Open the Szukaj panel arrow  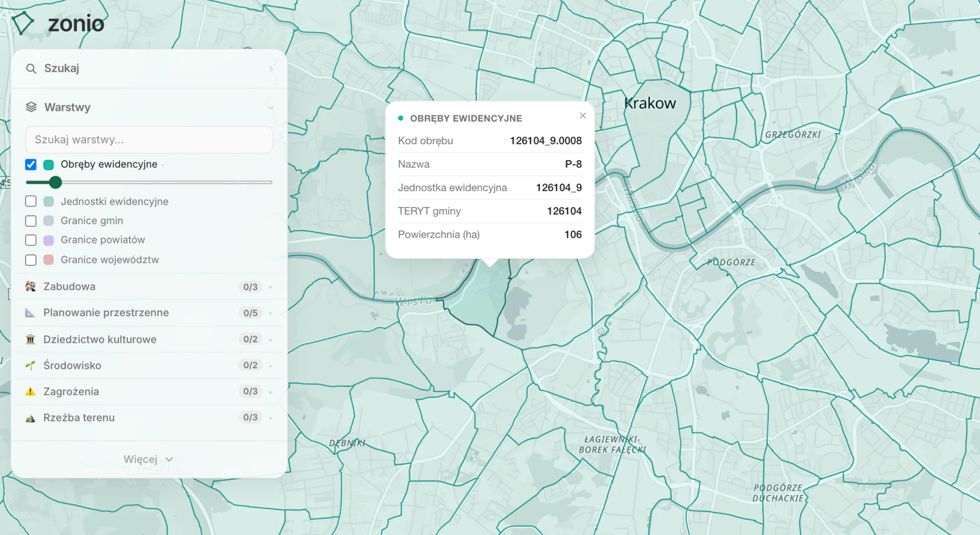(271, 69)
